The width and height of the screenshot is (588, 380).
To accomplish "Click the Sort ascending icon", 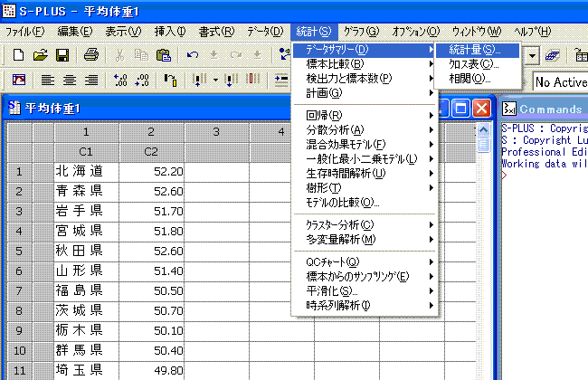I will 200,80.
